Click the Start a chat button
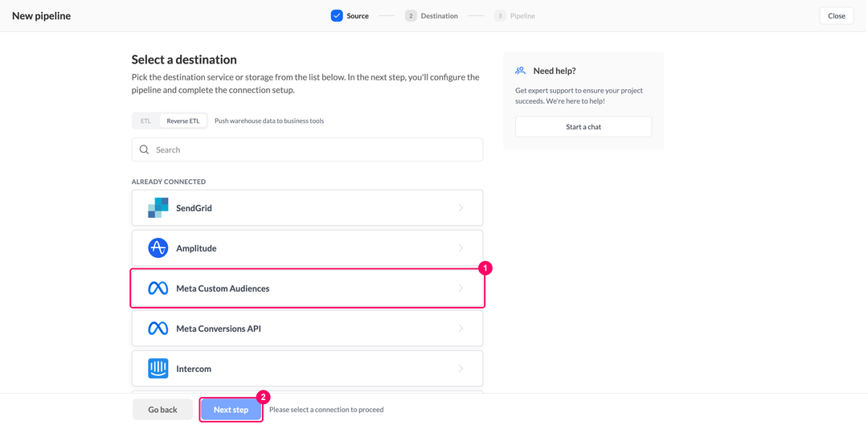Screen dimensions: 868x425 583,127
